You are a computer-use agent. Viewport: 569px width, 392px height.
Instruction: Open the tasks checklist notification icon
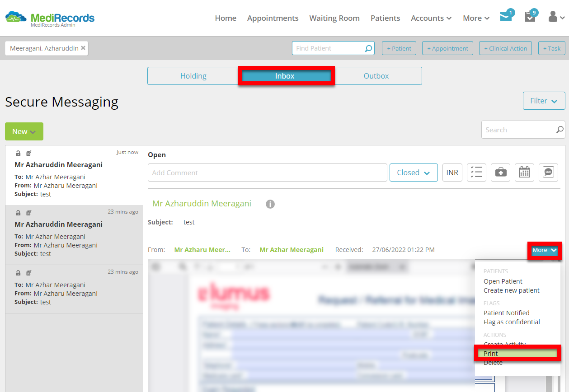pos(530,17)
